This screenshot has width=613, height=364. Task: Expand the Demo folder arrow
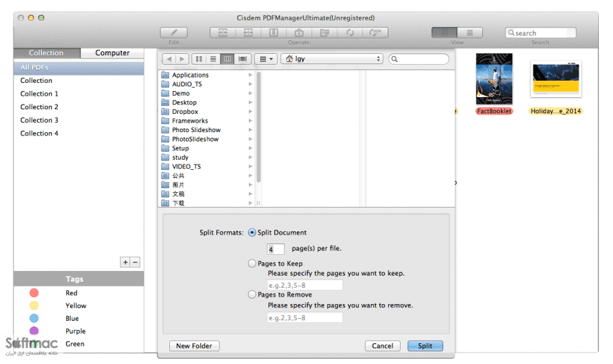(250, 93)
